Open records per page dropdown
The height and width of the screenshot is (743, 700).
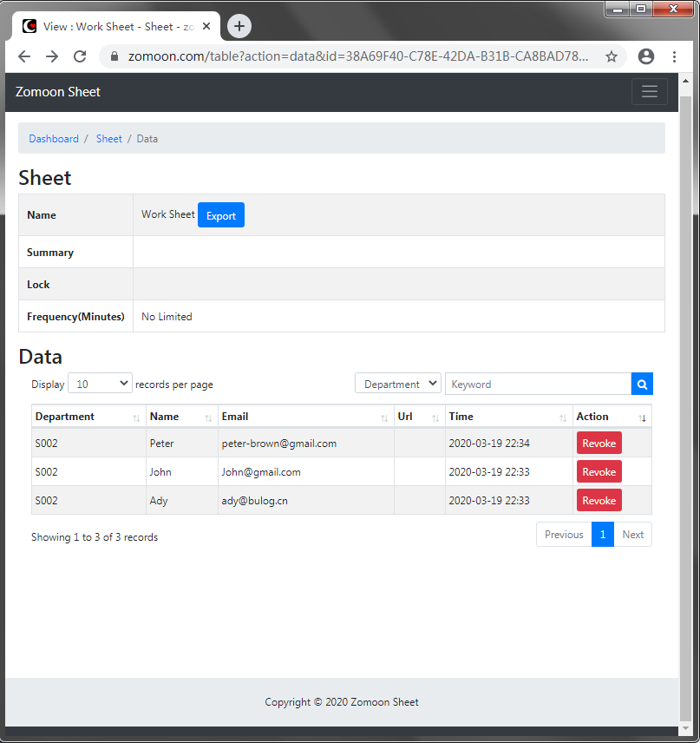click(x=100, y=384)
